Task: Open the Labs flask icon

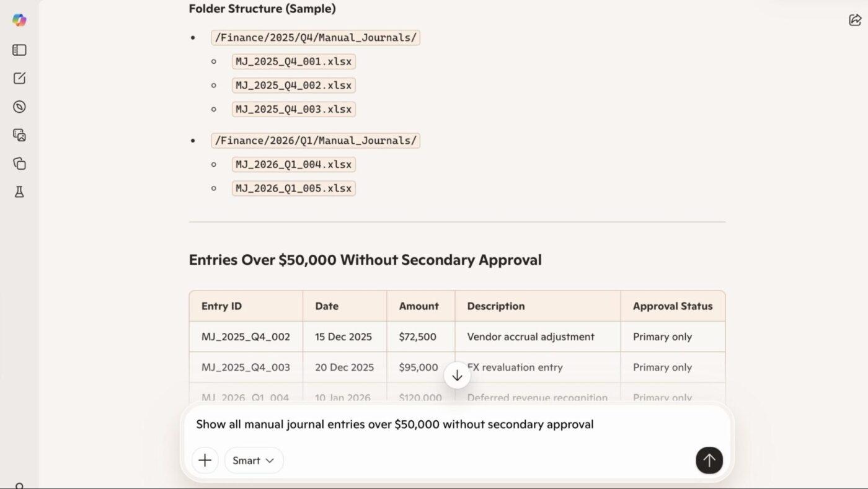Action: pos(19,192)
